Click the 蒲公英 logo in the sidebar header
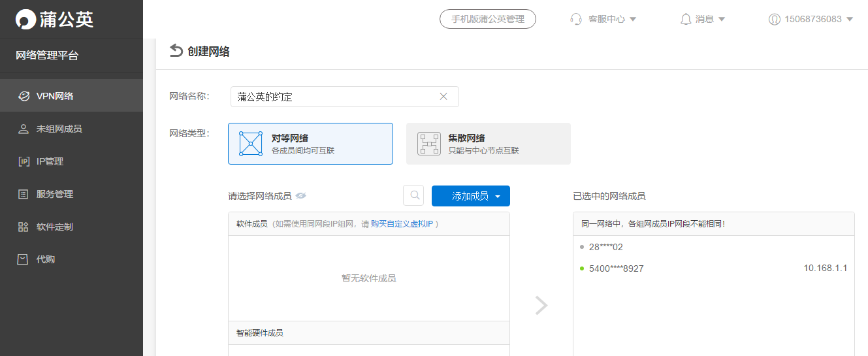Viewport: 868px width, 356px height. coord(55,19)
